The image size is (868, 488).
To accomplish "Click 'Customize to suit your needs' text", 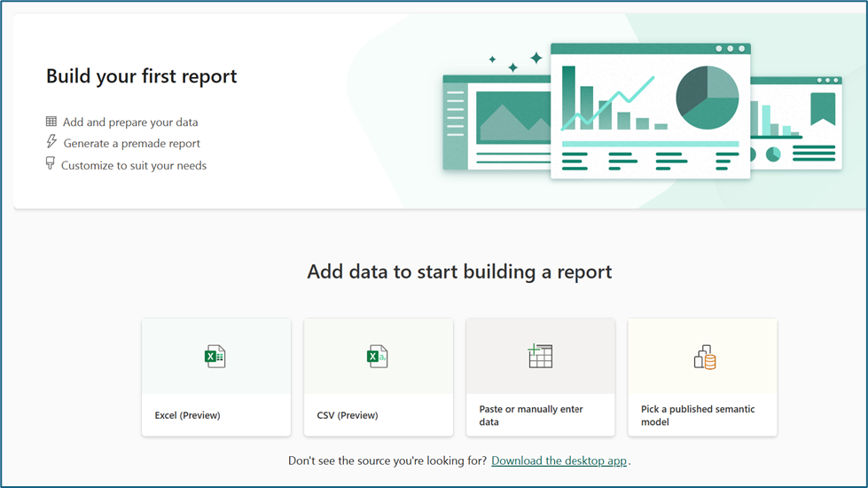I will pos(133,166).
